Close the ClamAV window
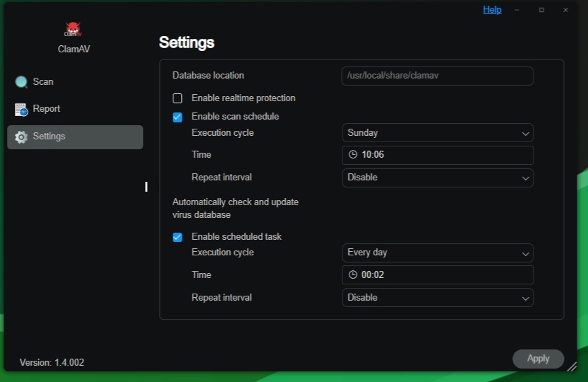 click(565, 10)
